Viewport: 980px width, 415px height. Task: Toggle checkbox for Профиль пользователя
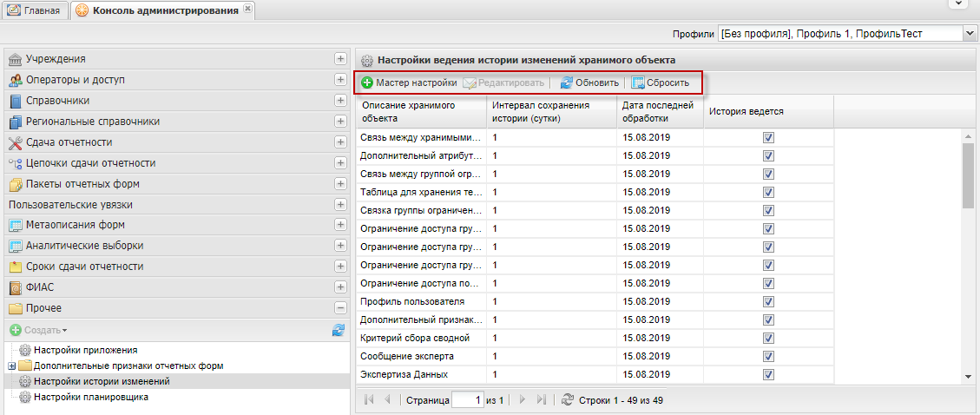769,302
